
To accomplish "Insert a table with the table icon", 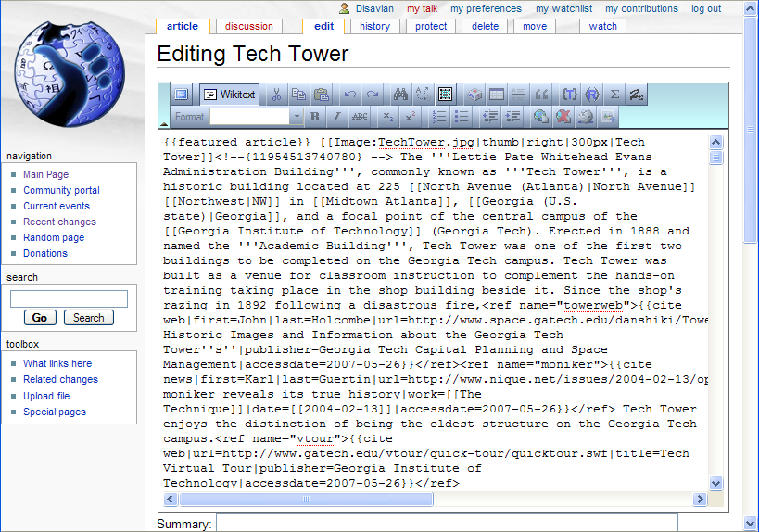I will point(497,95).
